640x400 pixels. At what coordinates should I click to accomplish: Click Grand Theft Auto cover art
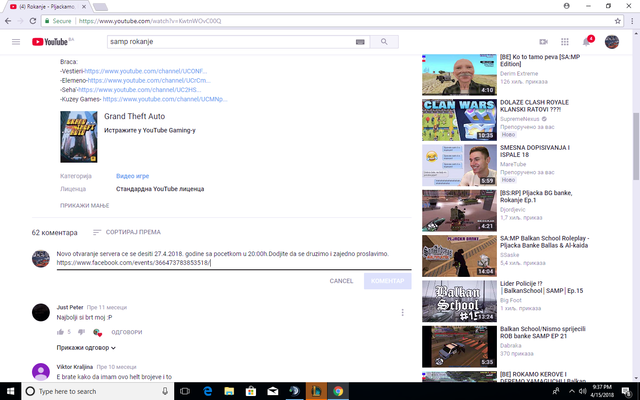coord(79,137)
